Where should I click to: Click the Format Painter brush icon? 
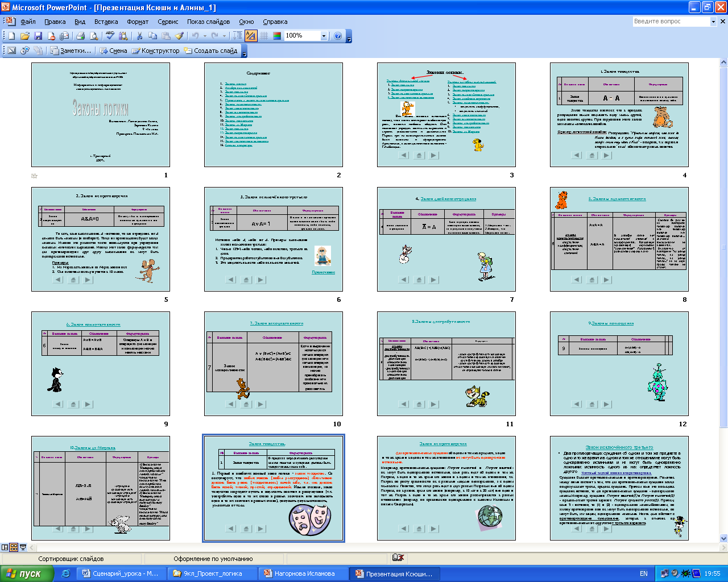pyautogui.click(x=179, y=36)
